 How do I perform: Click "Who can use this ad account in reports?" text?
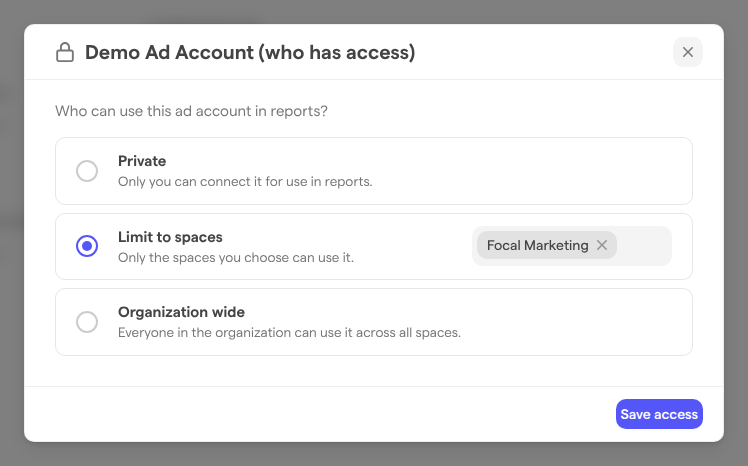pyautogui.click(x=191, y=111)
